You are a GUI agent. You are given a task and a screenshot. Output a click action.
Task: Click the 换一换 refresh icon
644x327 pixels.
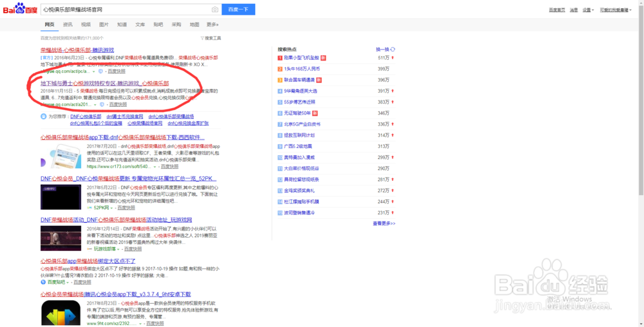pos(393,49)
